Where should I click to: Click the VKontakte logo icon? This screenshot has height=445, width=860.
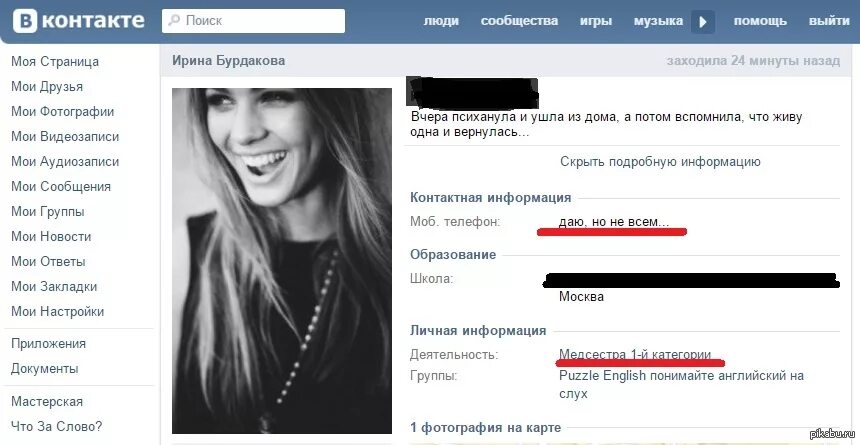click(25, 21)
